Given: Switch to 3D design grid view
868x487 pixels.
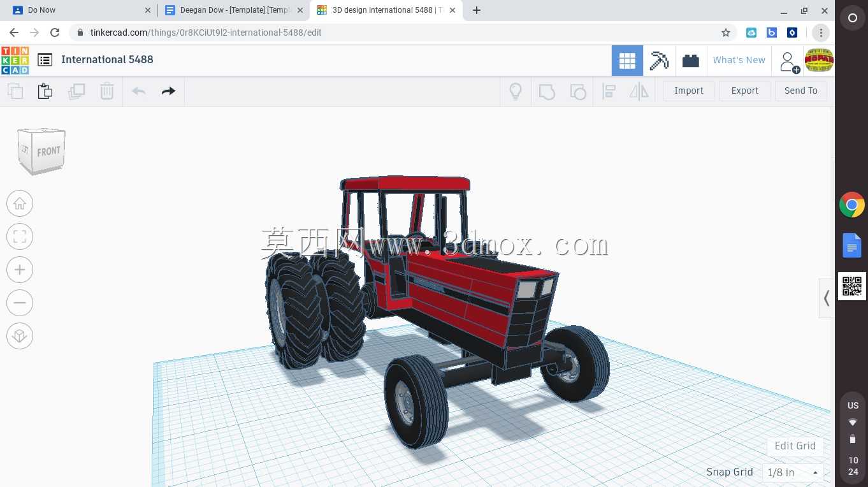Looking at the screenshot, I should pos(627,61).
